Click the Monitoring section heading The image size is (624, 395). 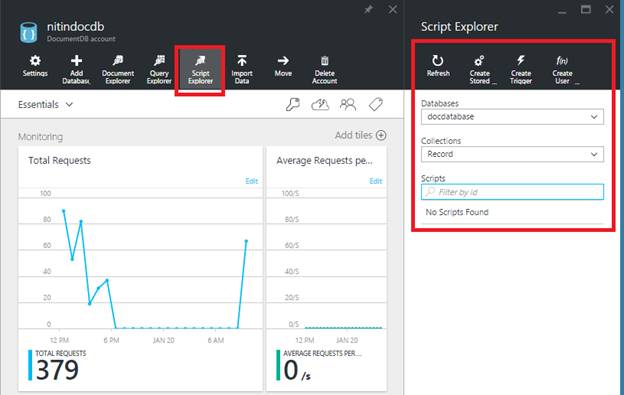click(40, 137)
